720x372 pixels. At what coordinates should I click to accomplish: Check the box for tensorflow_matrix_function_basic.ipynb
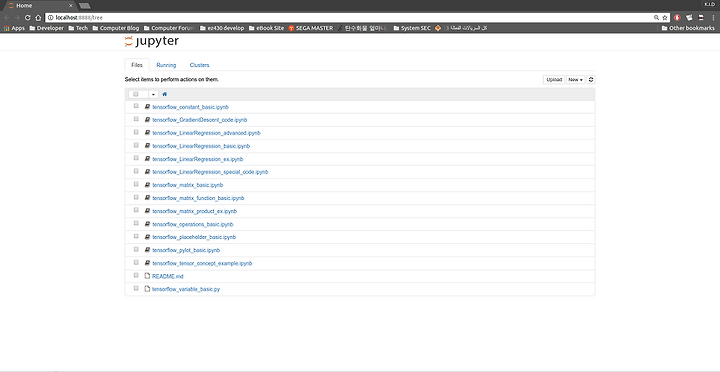136,197
